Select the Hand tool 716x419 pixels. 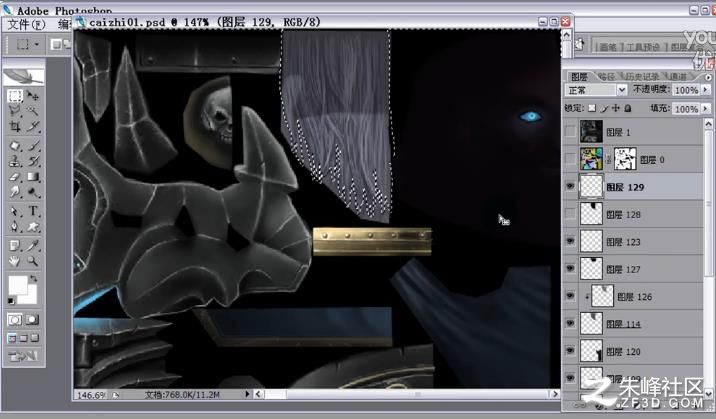15,261
